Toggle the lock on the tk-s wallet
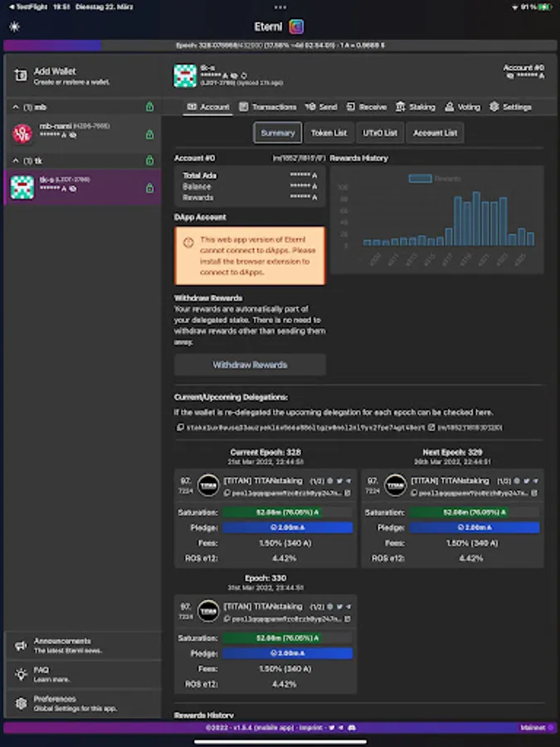Viewport: 560px width, 747px height. click(x=149, y=188)
